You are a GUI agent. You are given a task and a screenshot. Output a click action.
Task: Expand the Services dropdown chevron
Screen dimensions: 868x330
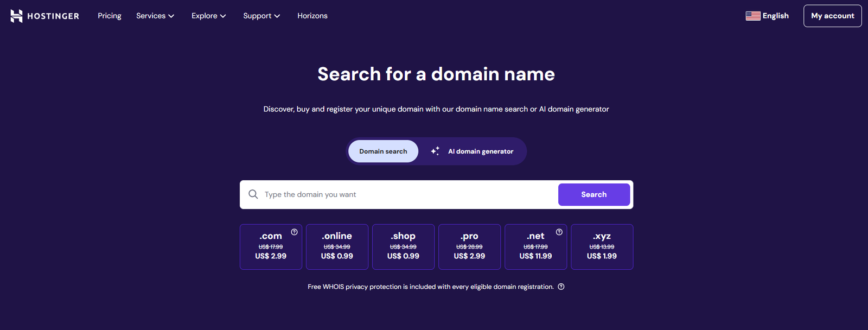[171, 16]
